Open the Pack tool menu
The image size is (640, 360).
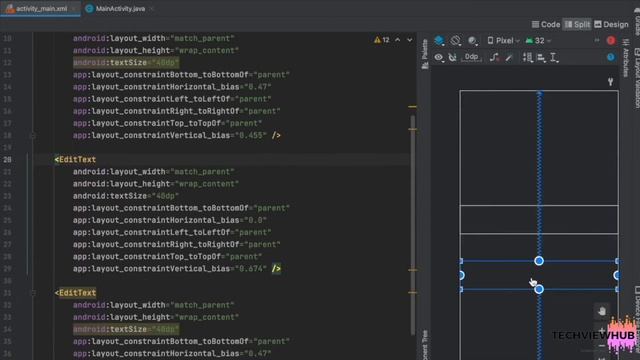(527, 58)
